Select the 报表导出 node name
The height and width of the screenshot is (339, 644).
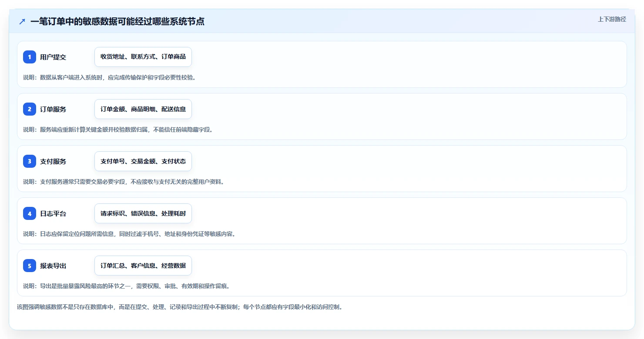(x=53, y=266)
